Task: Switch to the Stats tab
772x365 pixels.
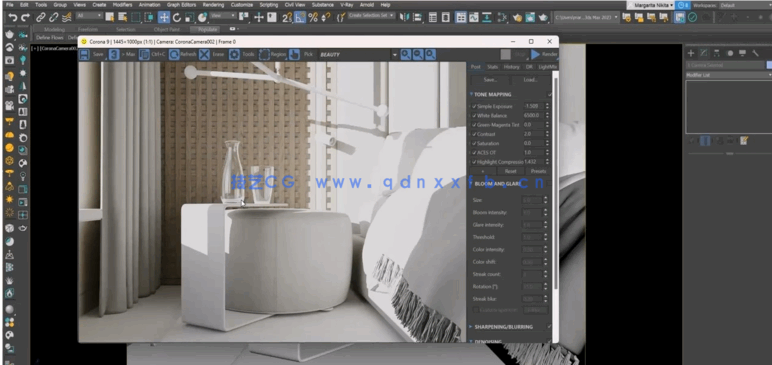Action: 492,66
